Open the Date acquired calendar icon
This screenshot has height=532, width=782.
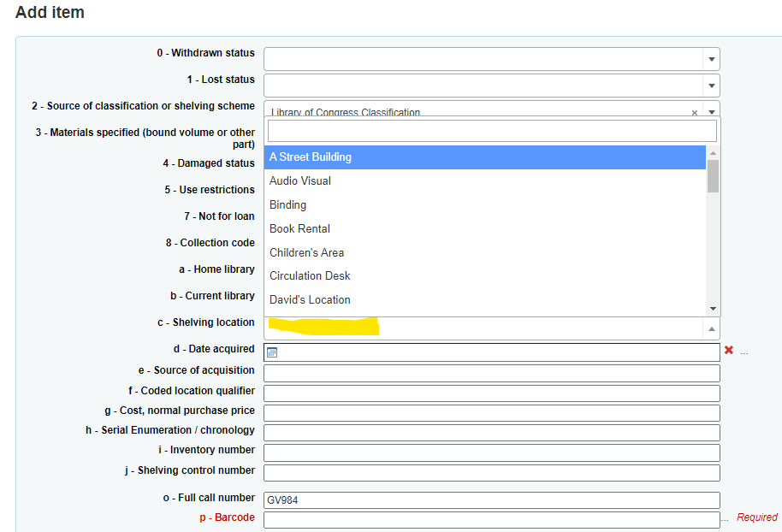click(272, 352)
